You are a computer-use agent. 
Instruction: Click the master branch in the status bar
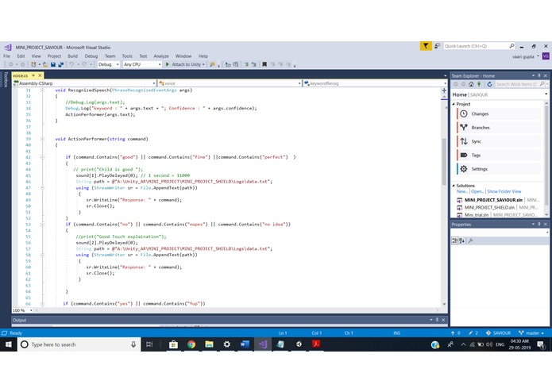tap(532, 333)
